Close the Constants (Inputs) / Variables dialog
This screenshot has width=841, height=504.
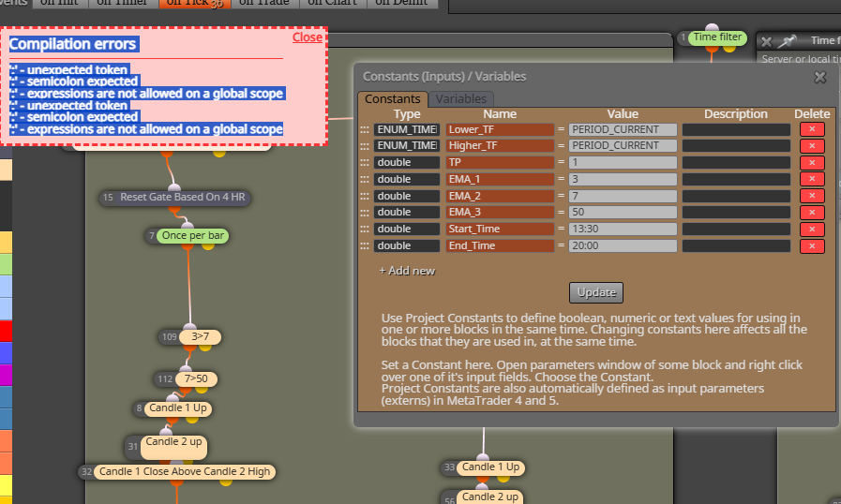pos(819,77)
